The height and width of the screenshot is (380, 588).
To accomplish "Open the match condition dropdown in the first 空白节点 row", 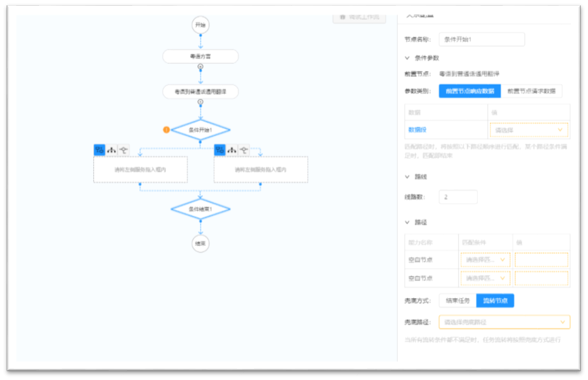I will tap(485, 260).
